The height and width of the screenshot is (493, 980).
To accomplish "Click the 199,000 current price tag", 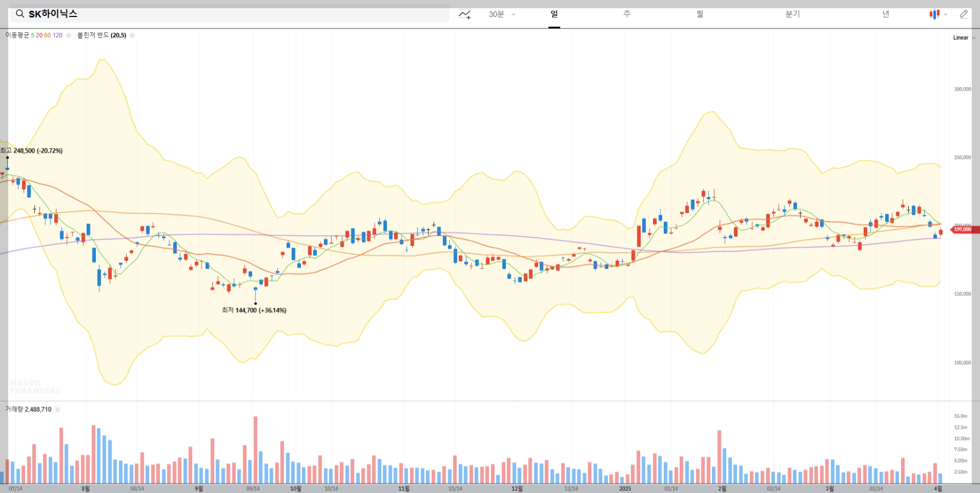I will click(965, 230).
